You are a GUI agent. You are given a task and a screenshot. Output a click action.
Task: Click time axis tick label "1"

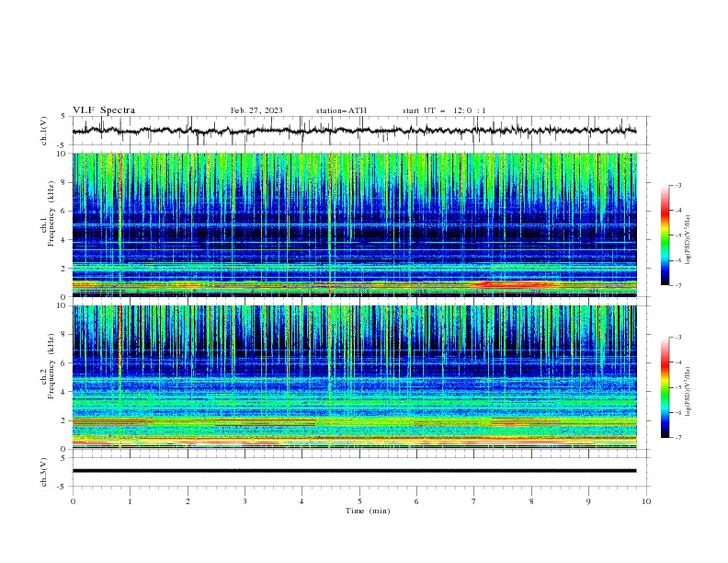pos(130,501)
